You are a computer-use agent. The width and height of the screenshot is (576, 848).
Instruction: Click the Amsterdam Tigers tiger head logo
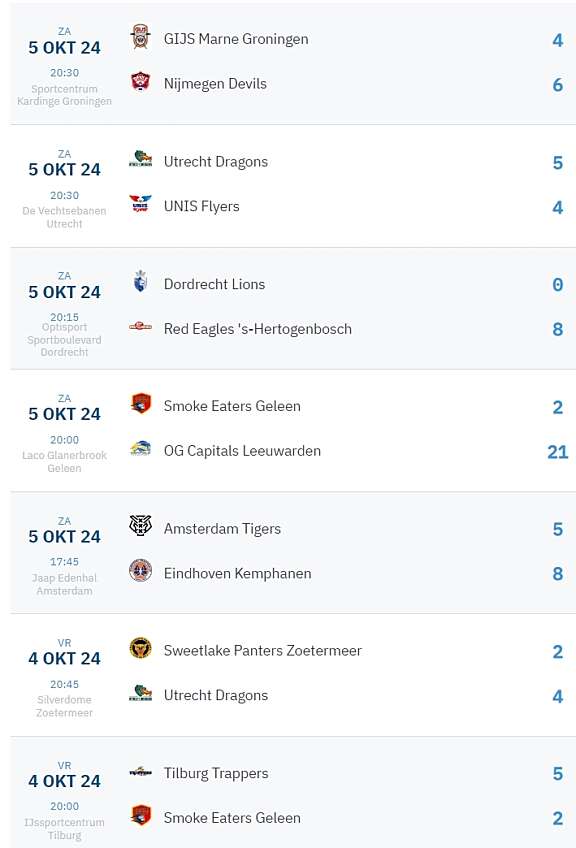pos(141,528)
